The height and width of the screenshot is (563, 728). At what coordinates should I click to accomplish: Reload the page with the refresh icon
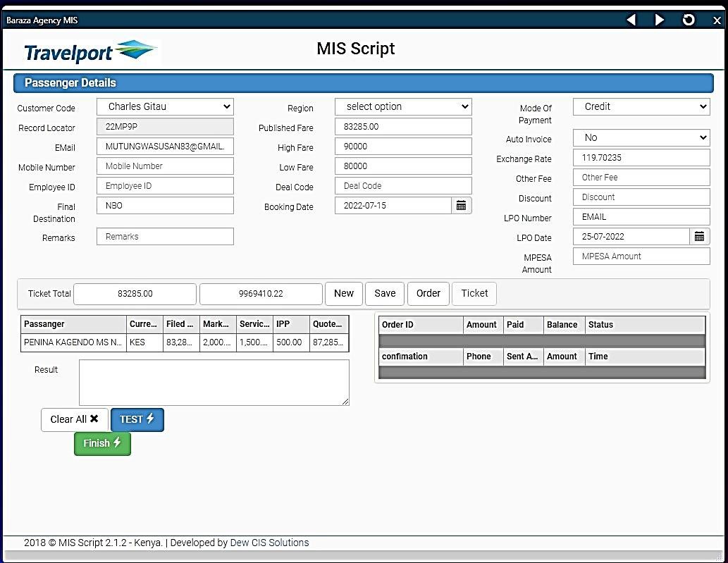point(689,20)
